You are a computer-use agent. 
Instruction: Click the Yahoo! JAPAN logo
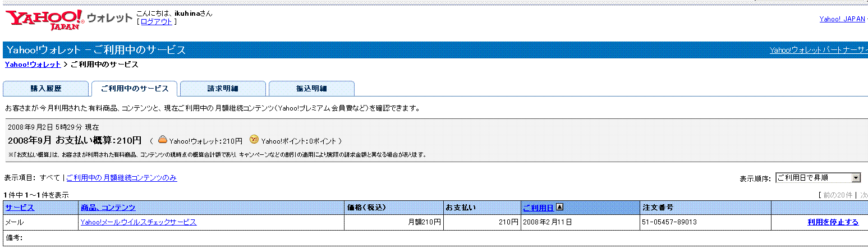tap(45, 20)
